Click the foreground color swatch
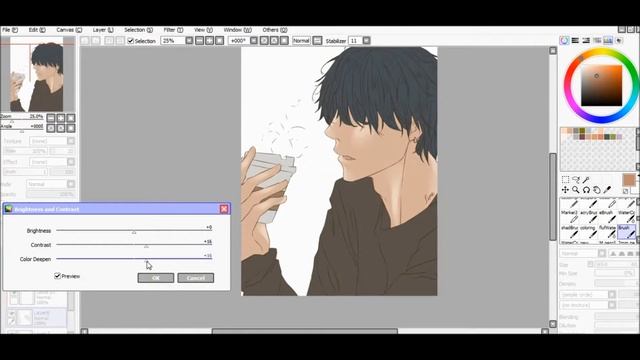The image size is (640, 360). pos(629,180)
